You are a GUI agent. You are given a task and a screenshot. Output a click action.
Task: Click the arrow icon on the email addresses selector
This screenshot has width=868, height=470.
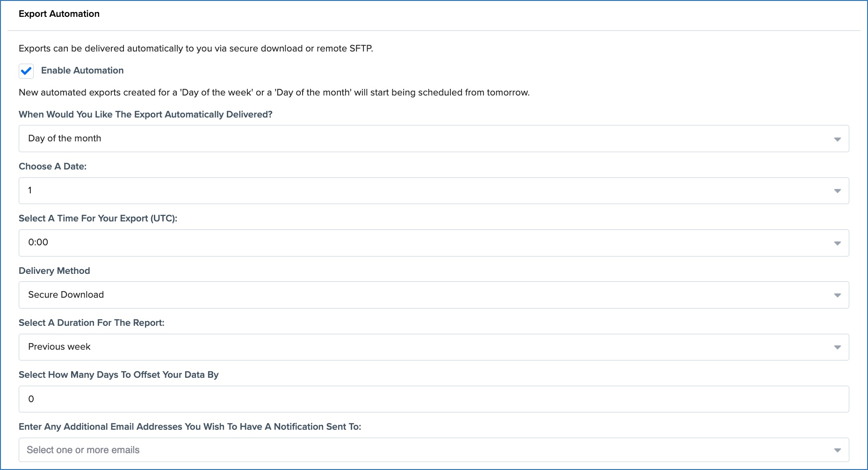(837, 450)
